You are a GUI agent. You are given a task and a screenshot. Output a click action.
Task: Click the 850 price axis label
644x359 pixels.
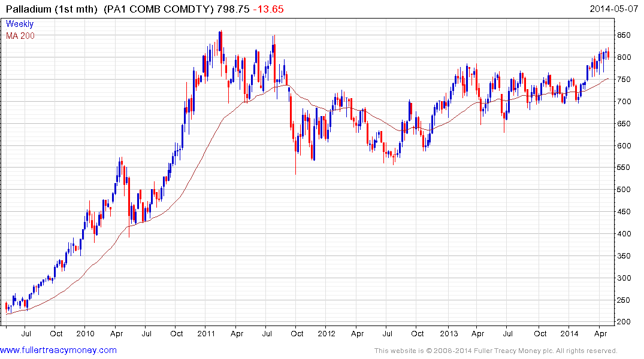[x=624, y=35]
